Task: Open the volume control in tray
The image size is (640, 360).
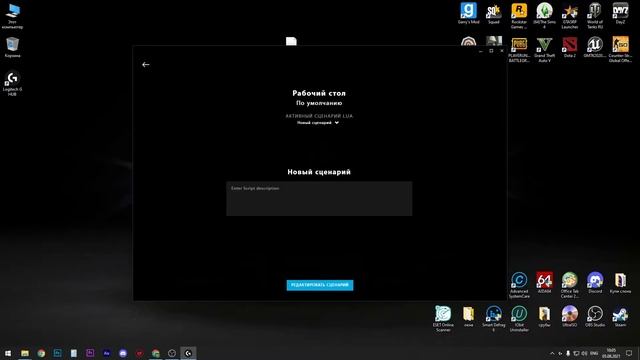Action: 584,353
